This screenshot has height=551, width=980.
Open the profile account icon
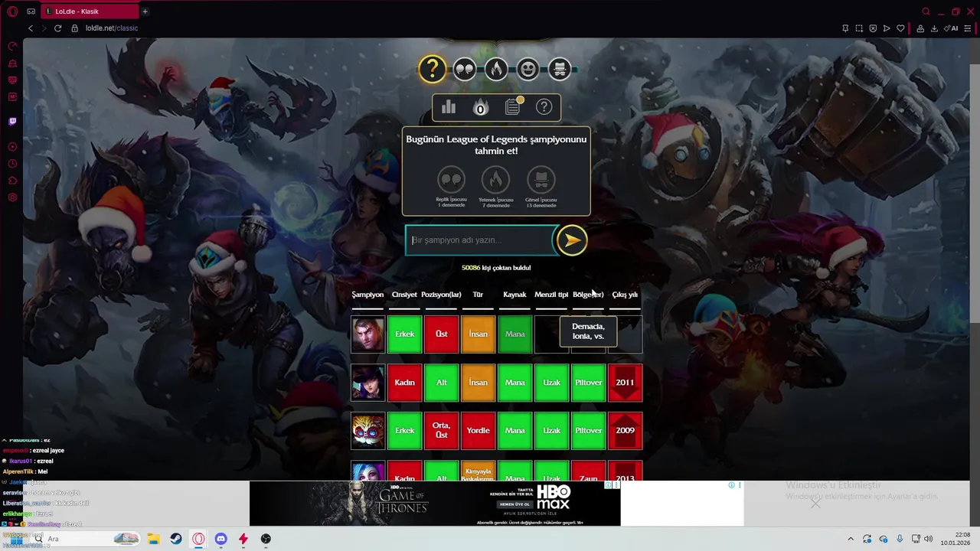click(920, 28)
